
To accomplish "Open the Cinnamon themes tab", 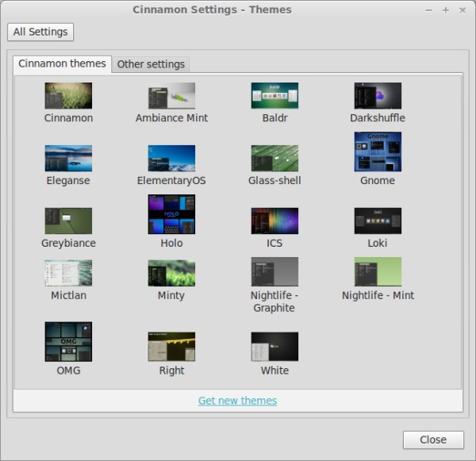I will [62, 63].
